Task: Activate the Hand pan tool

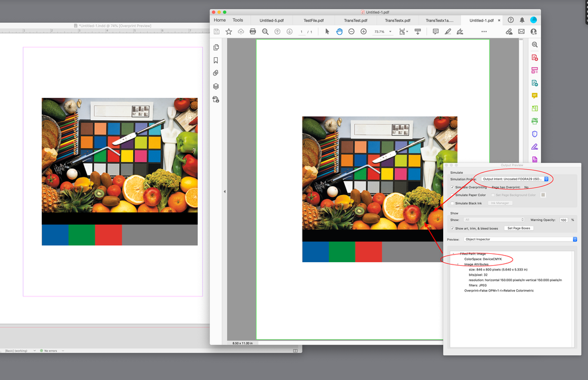Action: 340,32
